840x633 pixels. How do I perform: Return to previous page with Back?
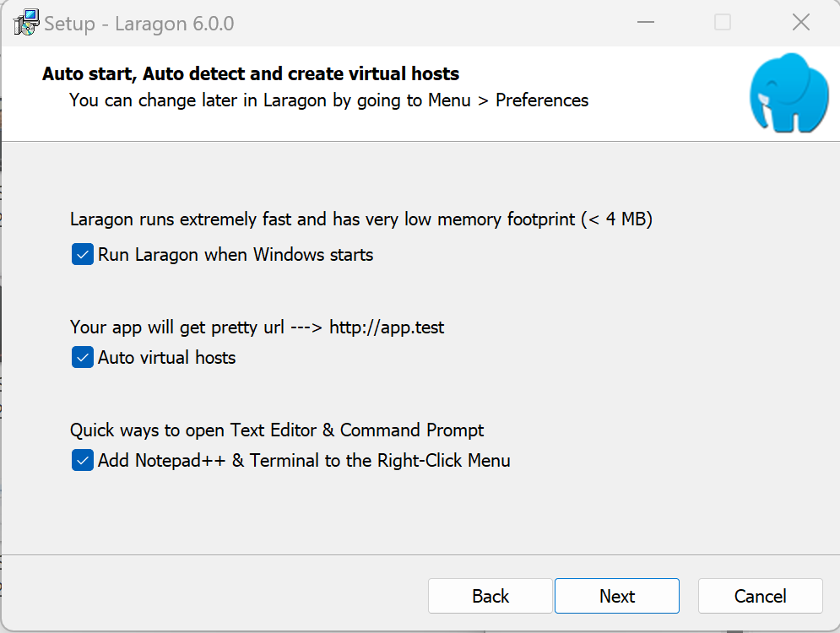490,596
